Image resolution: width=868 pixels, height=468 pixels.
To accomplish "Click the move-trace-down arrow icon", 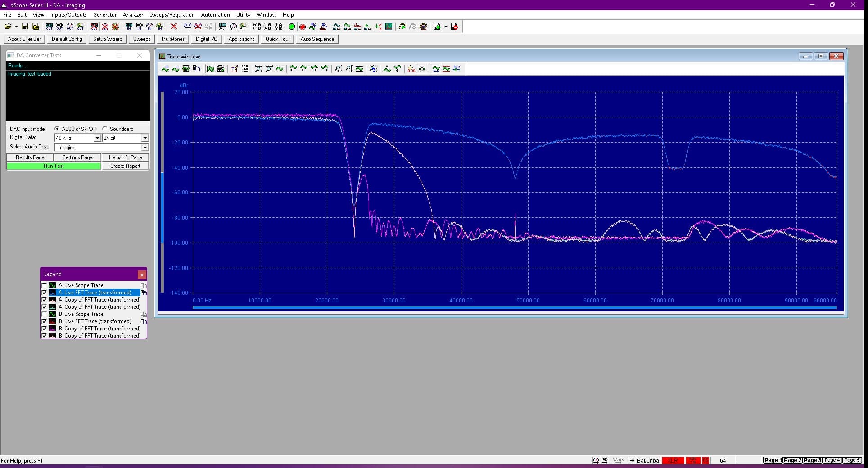I will pyautogui.click(x=398, y=69).
